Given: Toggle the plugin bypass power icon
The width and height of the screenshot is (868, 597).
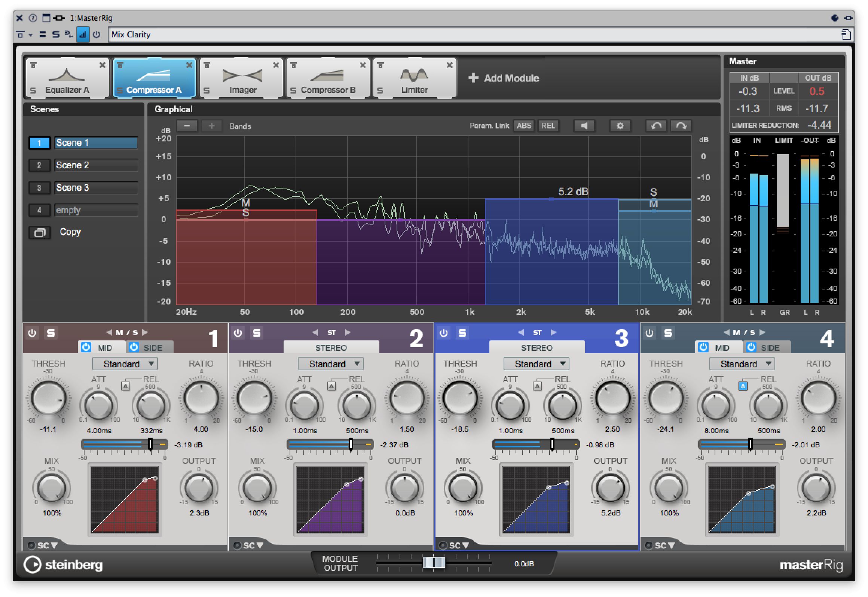Looking at the screenshot, I should [x=97, y=34].
